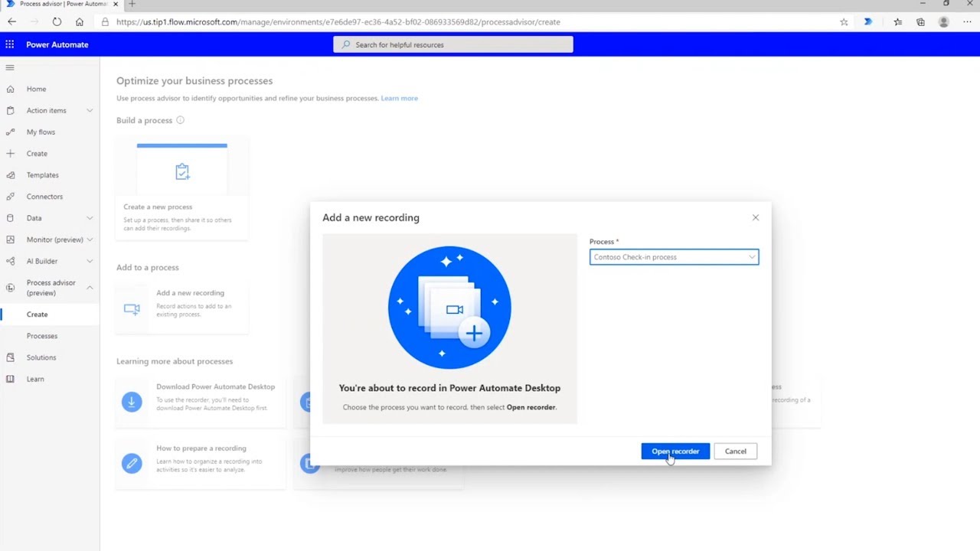Open the browser Favorites icon
The image size is (980, 551).
coord(897,22)
